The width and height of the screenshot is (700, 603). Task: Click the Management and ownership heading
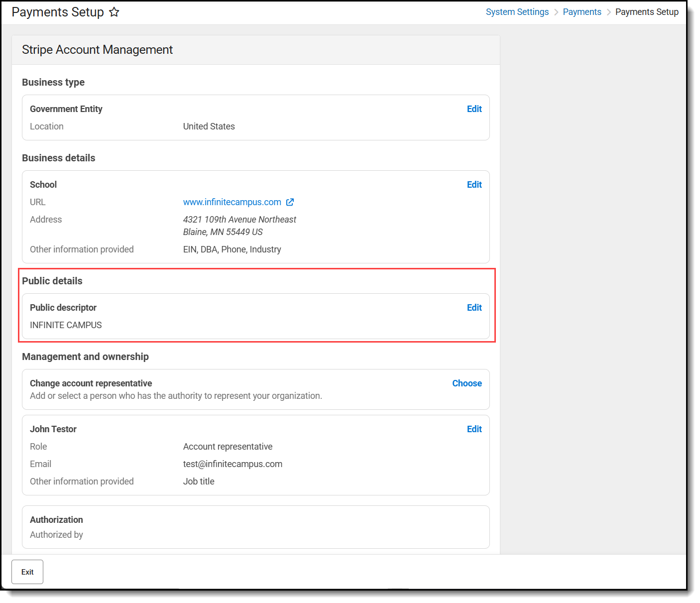pos(85,357)
